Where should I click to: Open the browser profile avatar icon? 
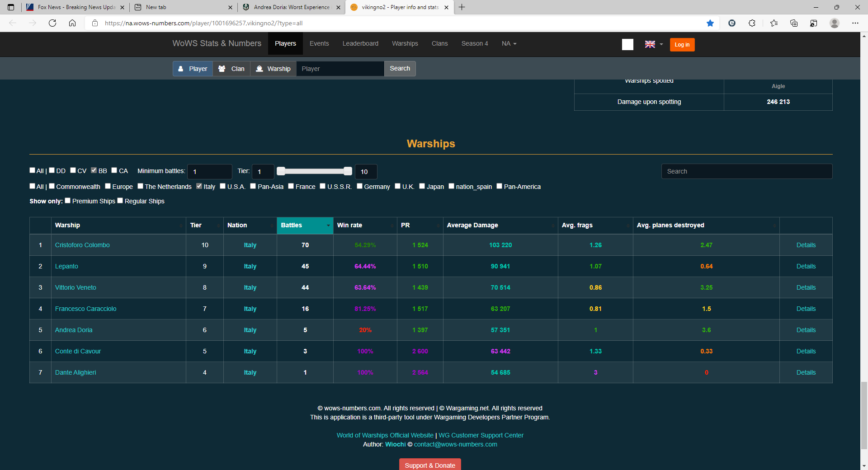click(835, 23)
